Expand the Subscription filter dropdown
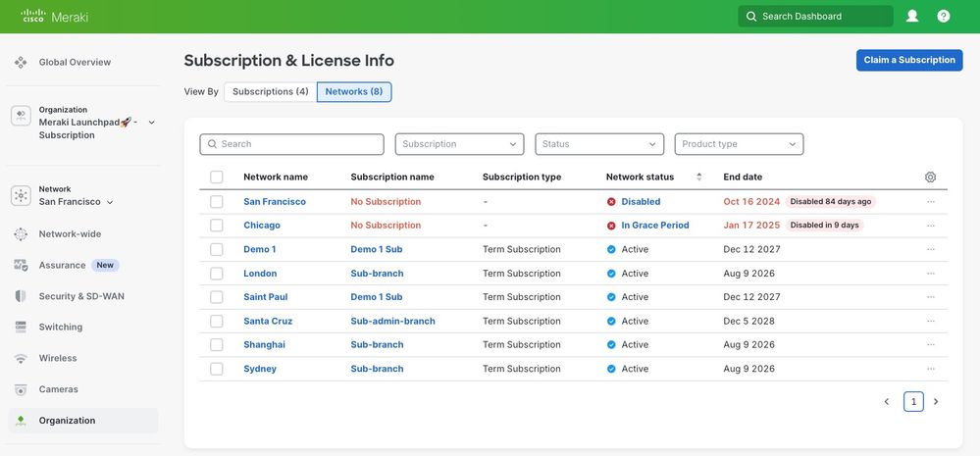Screen dimensions: 980x456 click(459, 144)
